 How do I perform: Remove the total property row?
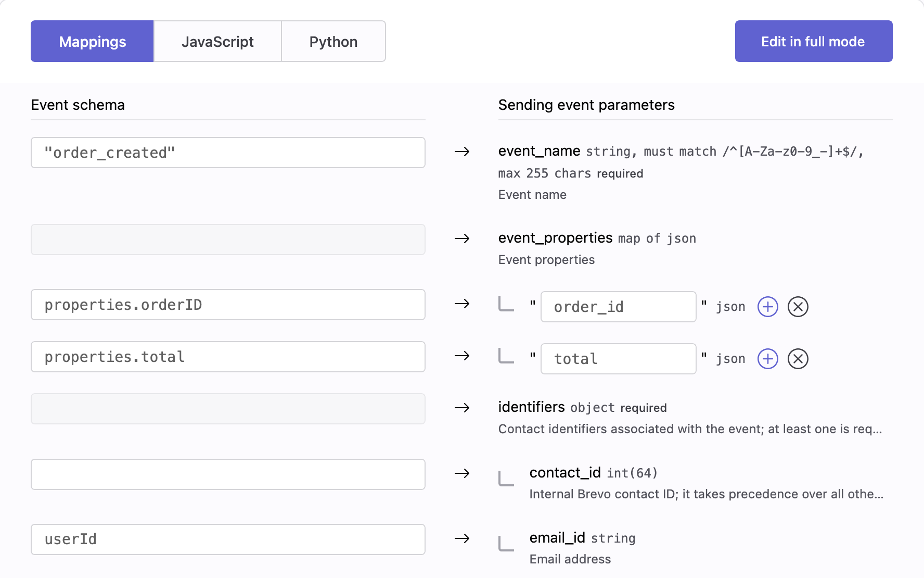pos(798,359)
